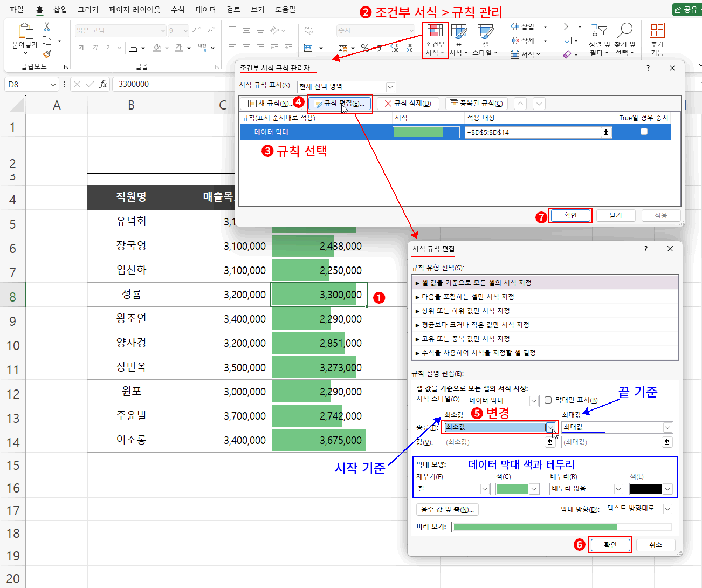Click the 중복된 규칙 button
Viewport: 702px width, 588px height.
(x=477, y=104)
